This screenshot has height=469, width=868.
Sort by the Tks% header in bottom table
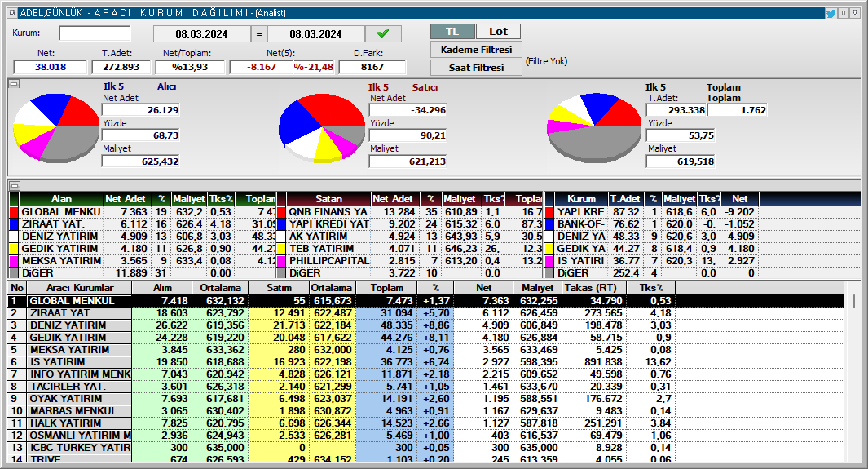pos(651,288)
